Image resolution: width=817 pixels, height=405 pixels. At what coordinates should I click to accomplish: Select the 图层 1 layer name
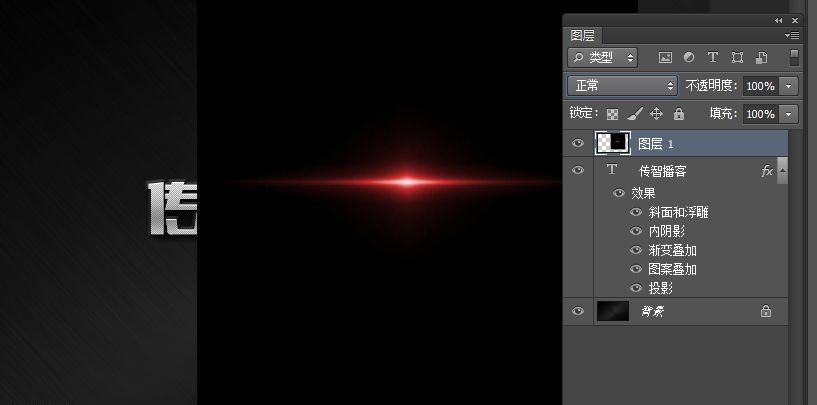(x=655, y=144)
